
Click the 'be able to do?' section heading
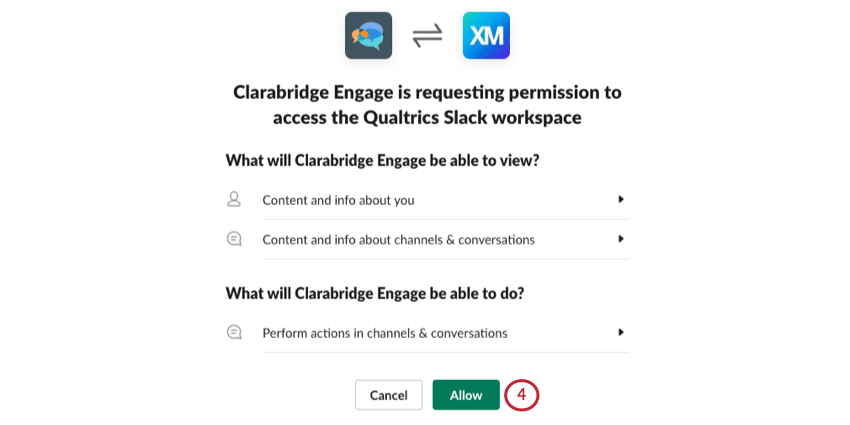coord(375,293)
